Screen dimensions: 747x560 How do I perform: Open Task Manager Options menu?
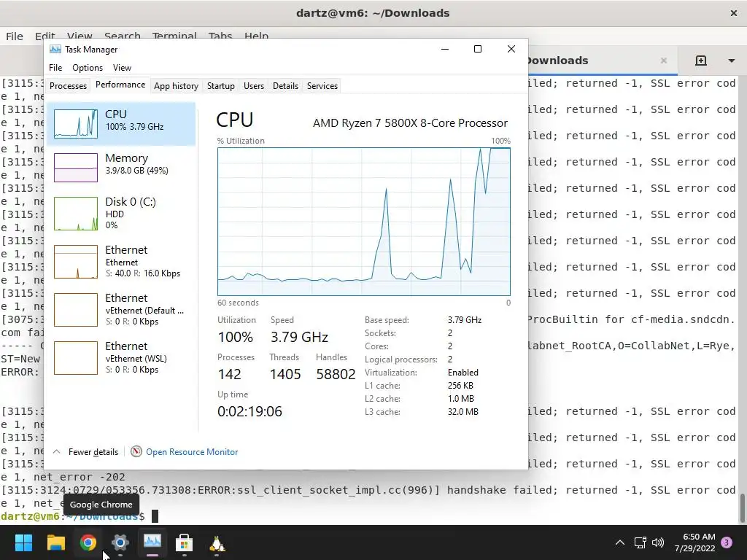tap(88, 68)
